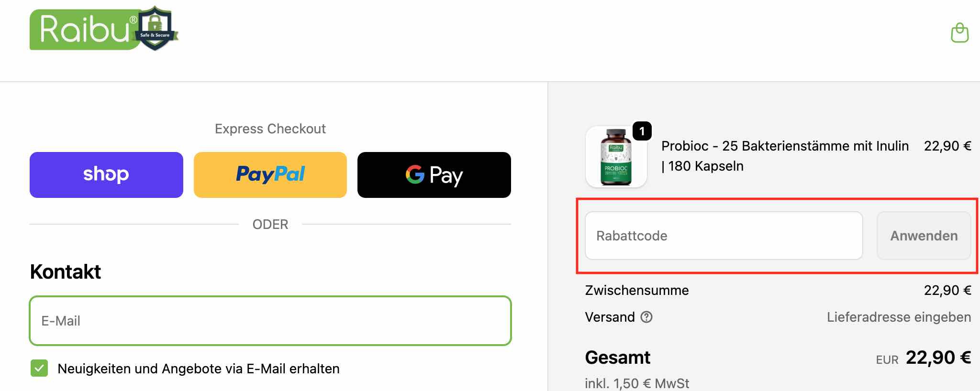Focus the Rabattcode input field
980x391 pixels.
(x=723, y=235)
